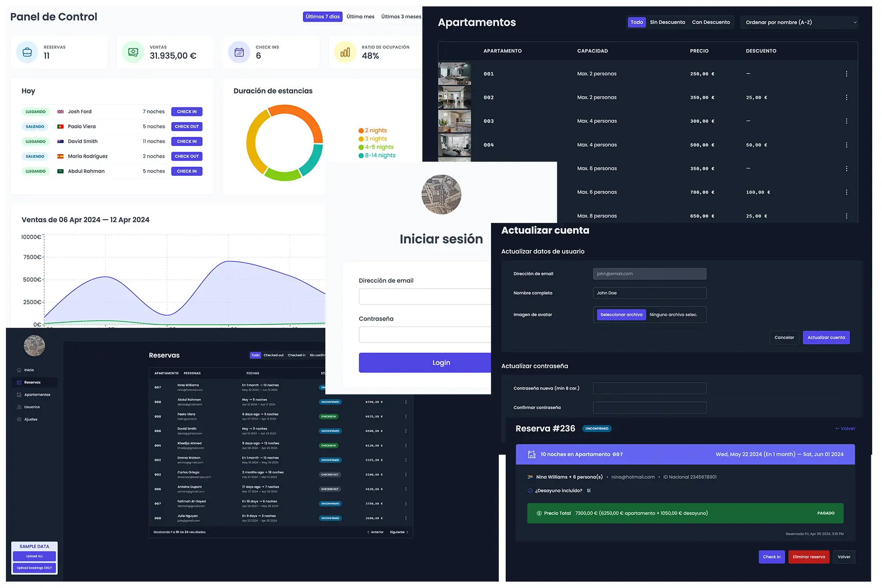Check out Paolo Viera
882x588 pixels.
click(x=187, y=126)
